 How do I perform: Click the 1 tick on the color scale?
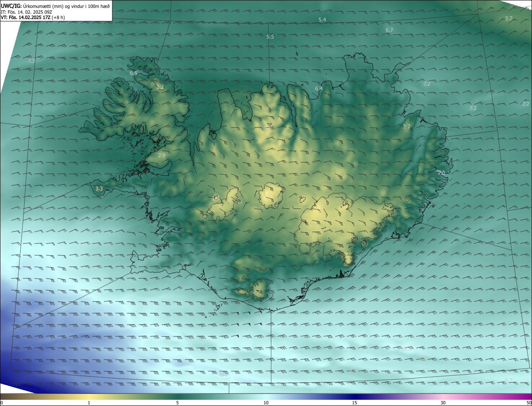[89, 403]
